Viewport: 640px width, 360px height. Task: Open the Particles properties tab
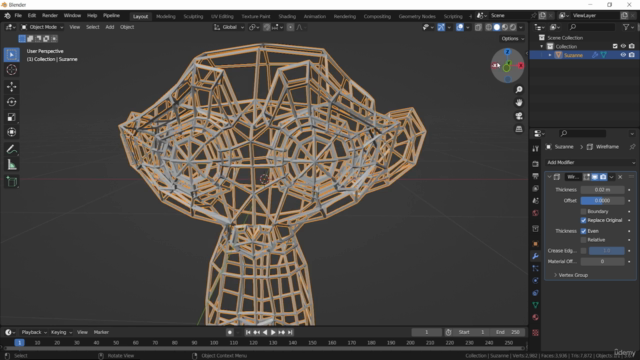tap(536, 268)
